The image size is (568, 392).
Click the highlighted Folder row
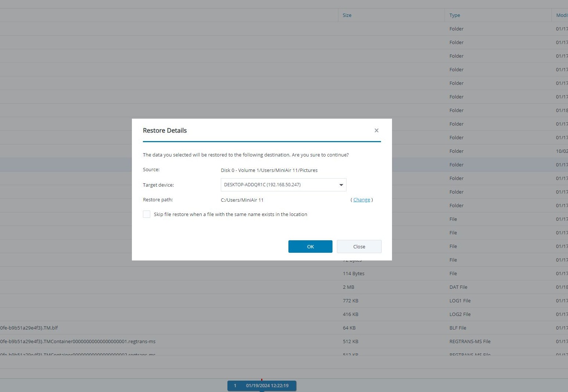pos(456,165)
